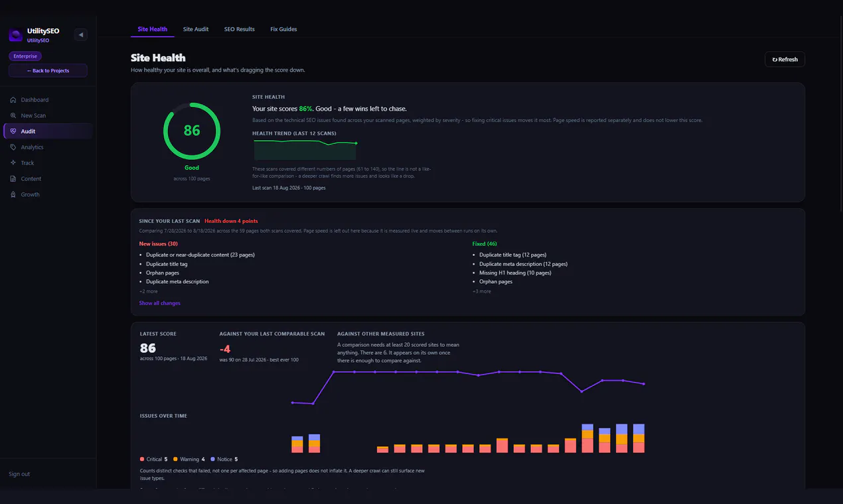The width and height of the screenshot is (843, 504).
Task: Open Analytics in the sidebar
Action: pos(48,147)
